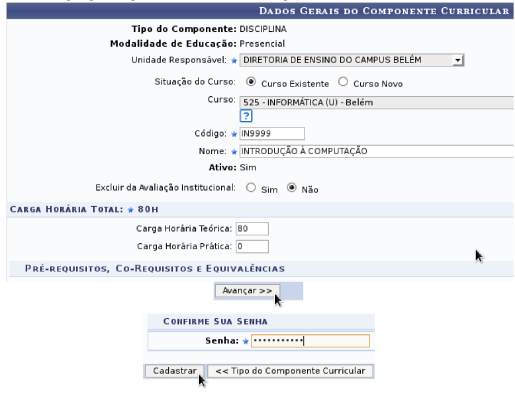This screenshot has height=395, width=515.
Task: Click into the Nome text field
Action: point(377,151)
